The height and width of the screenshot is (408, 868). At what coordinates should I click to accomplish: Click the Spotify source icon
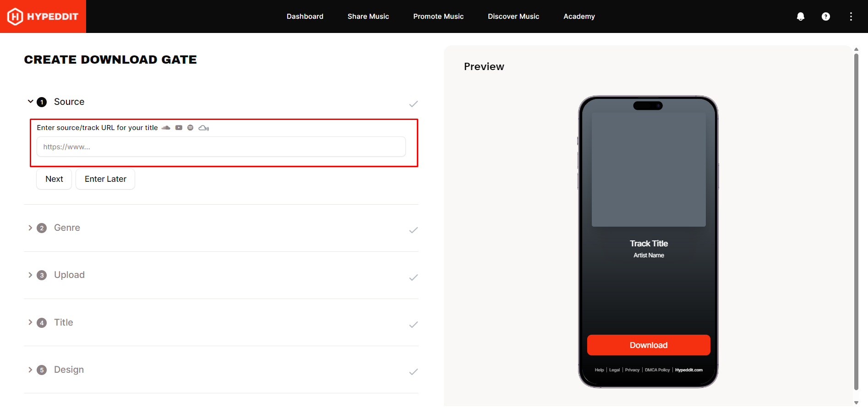click(190, 128)
